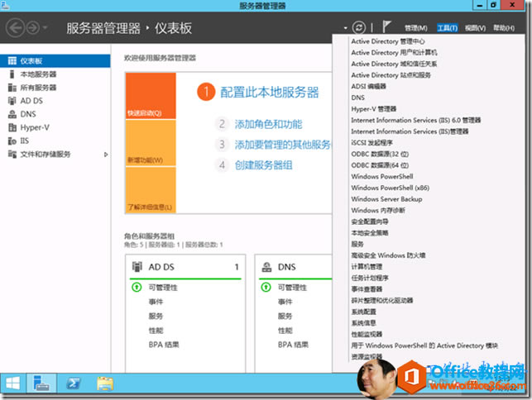Open Internet Information Services (IIS) 6.0 管理器
The width and height of the screenshot is (532, 400).
click(x=416, y=120)
